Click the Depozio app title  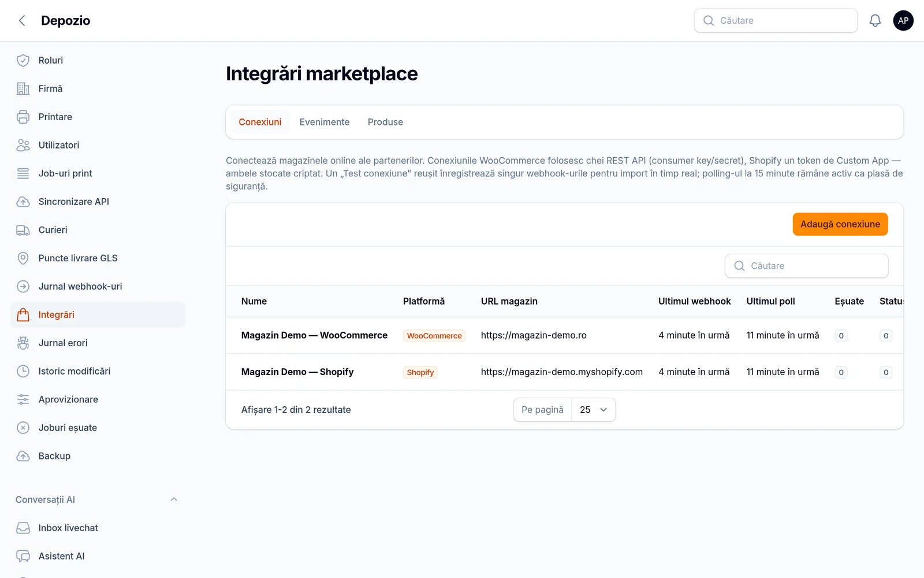click(x=66, y=21)
